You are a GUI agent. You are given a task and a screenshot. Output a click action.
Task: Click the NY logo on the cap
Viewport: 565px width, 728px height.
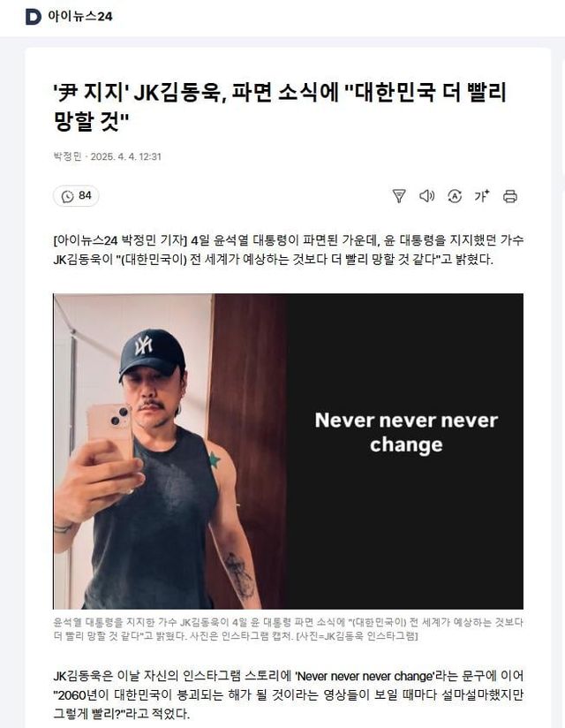click(144, 345)
